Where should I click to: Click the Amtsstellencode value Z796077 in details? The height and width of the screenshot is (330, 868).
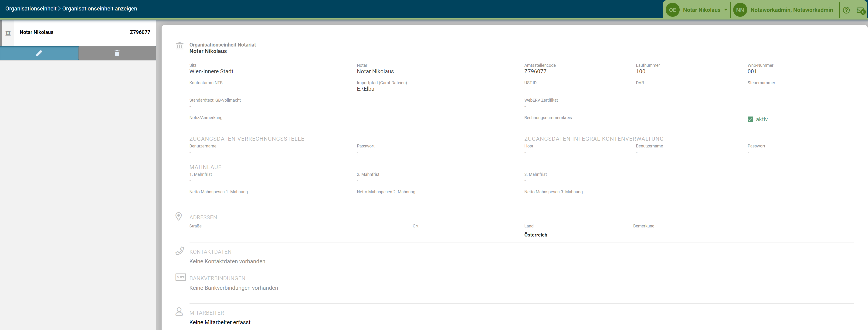click(x=536, y=71)
